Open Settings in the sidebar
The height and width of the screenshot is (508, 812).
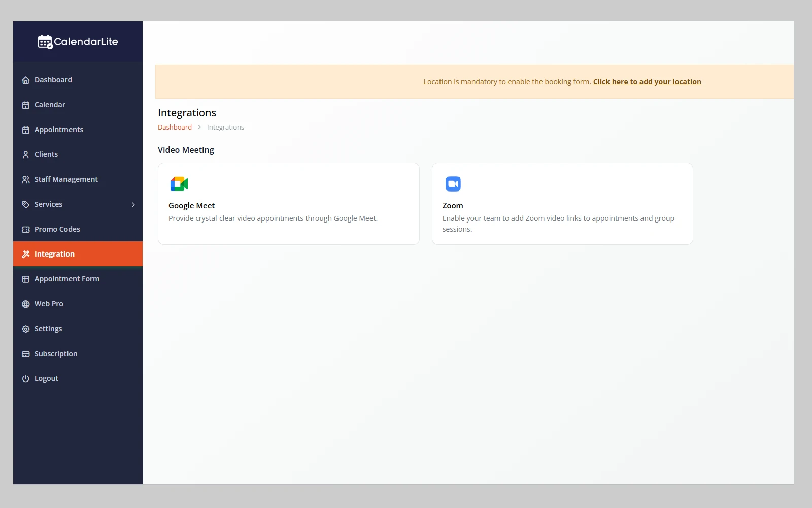pos(78,329)
